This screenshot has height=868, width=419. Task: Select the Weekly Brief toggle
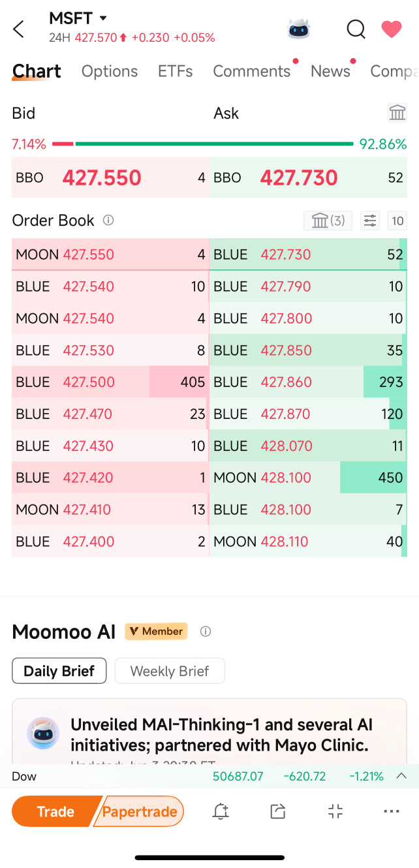170,671
